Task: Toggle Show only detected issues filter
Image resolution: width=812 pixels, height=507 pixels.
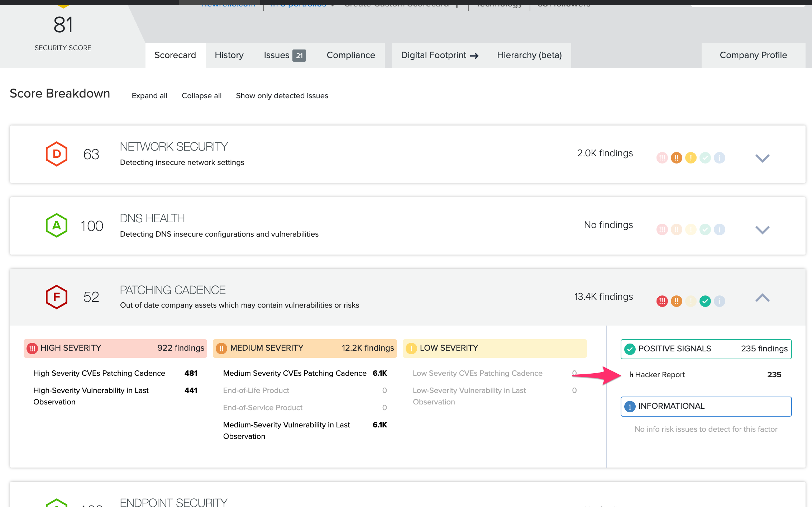Action: [282, 96]
